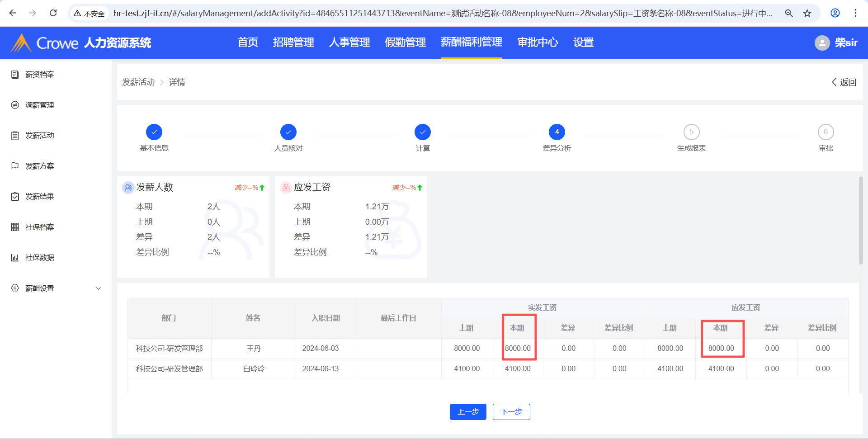Click the 发薪结果 clipboard icon
Viewport: 868px width, 439px height.
pyautogui.click(x=15, y=197)
